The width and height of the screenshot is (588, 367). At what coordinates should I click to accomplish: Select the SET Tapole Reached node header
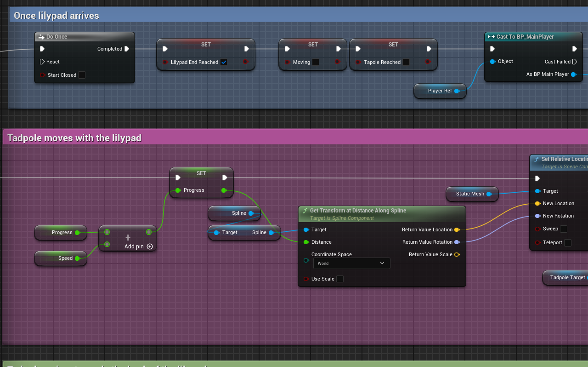tap(394, 45)
